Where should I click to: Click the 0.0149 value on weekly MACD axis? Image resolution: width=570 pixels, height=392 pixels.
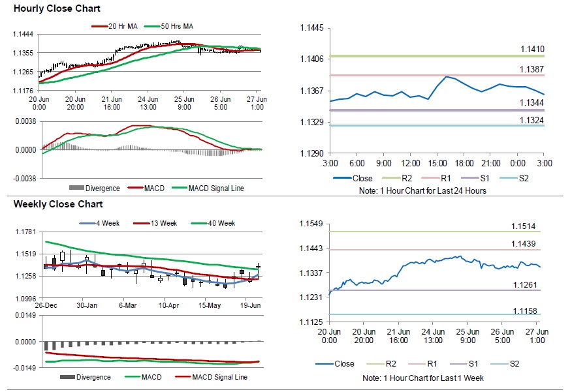[26, 315]
